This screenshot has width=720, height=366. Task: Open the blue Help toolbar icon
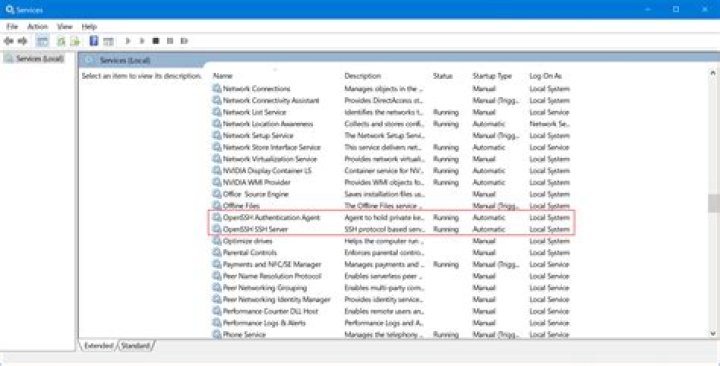[94, 41]
